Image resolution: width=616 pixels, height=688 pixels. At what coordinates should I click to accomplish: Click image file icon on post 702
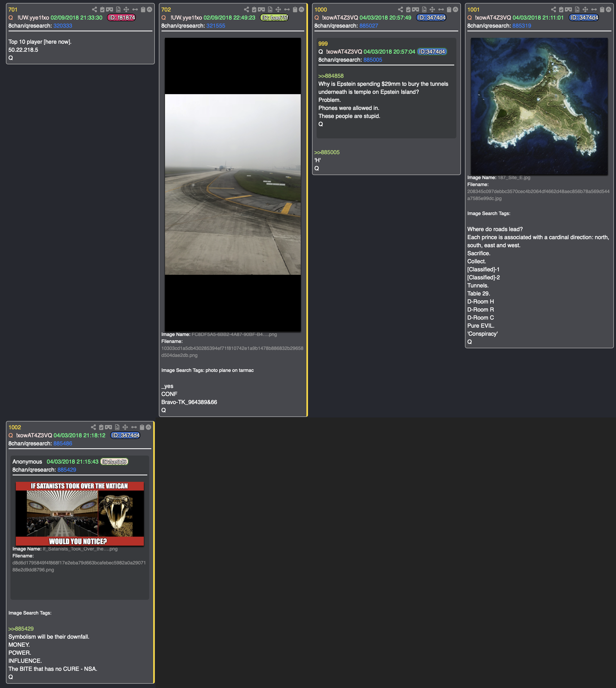pyautogui.click(x=270, y=9)
